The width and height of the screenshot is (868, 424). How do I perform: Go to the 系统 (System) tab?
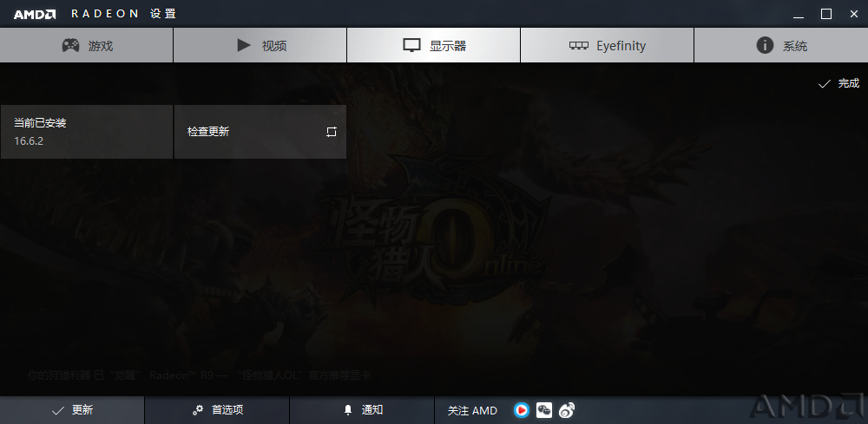tap(781, 45)
